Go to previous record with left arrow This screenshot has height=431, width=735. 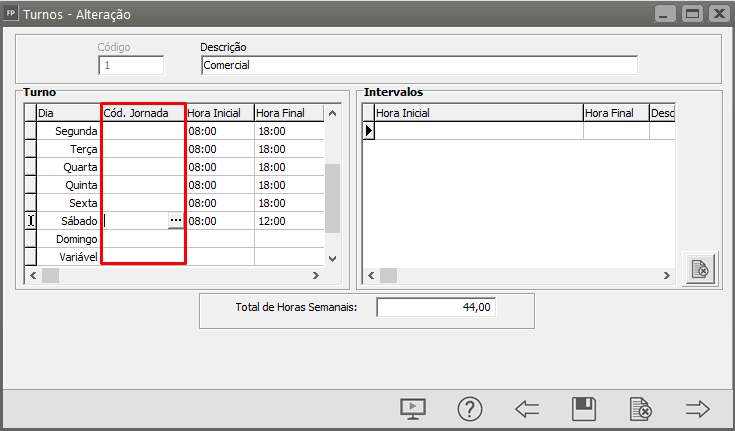coord(527,409)
